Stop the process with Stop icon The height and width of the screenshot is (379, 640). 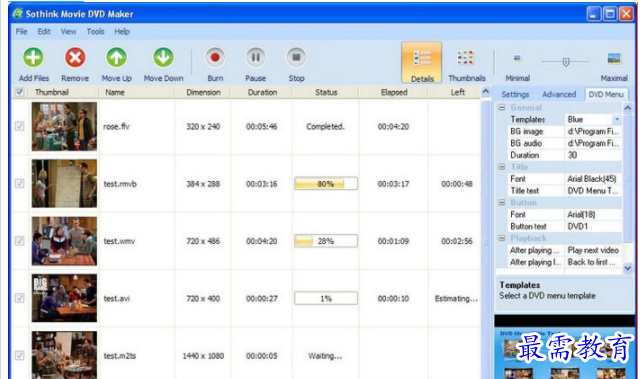[296, 58]
